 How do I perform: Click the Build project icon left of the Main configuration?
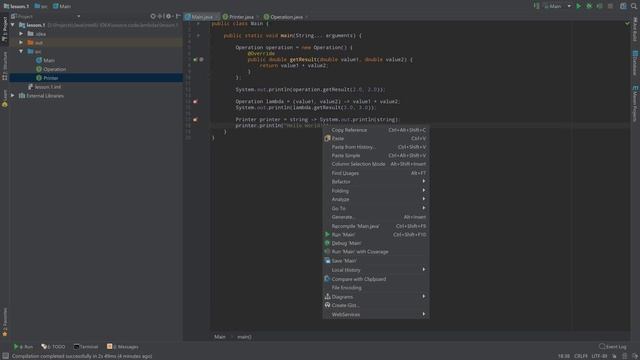click(x=536, y=6)
